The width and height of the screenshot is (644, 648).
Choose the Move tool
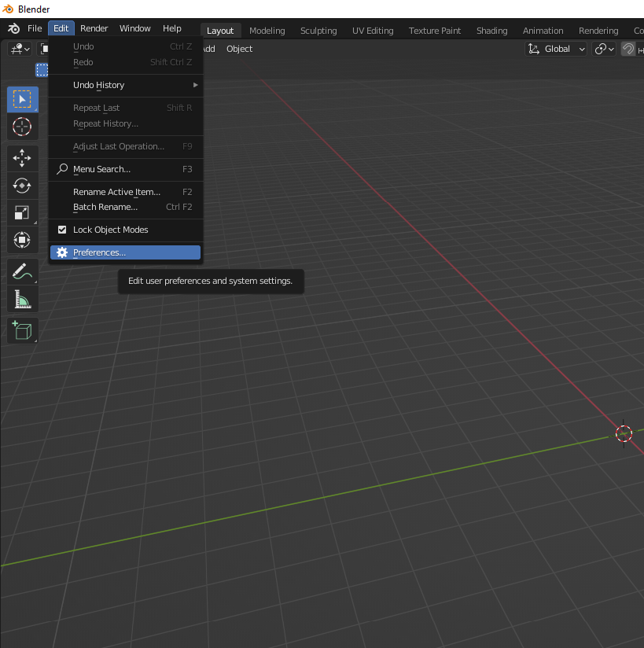22,158
